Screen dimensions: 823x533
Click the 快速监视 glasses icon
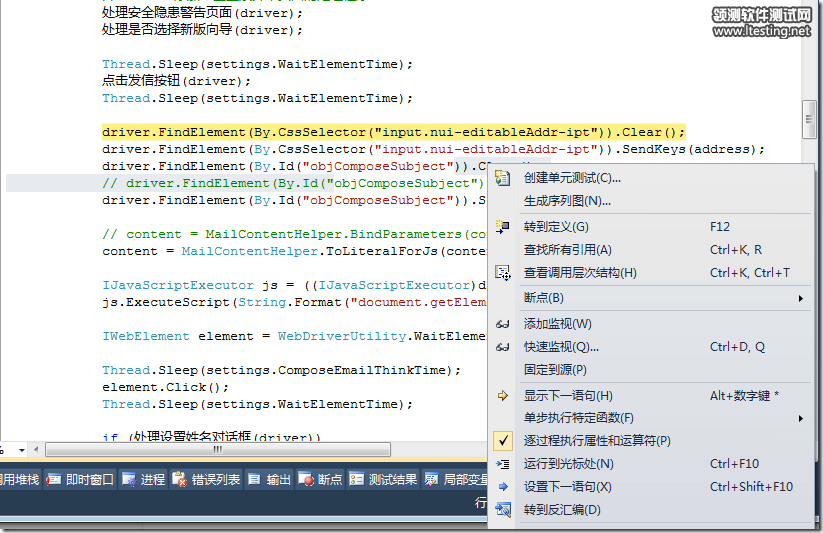point(503,347)
